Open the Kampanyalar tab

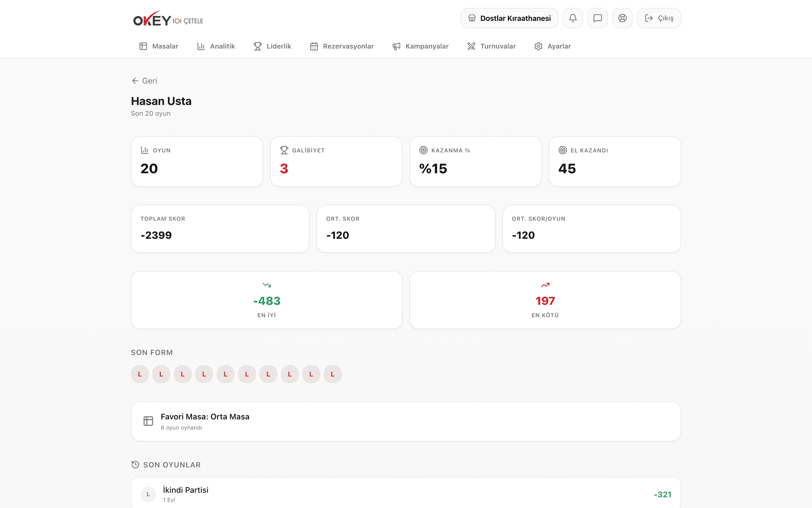(x=420, y=46)
